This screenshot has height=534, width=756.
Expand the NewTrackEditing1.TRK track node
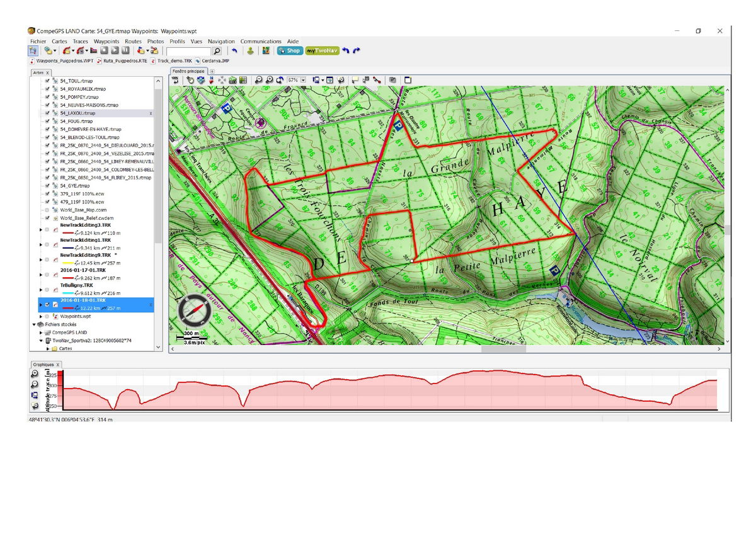[41, 245]
